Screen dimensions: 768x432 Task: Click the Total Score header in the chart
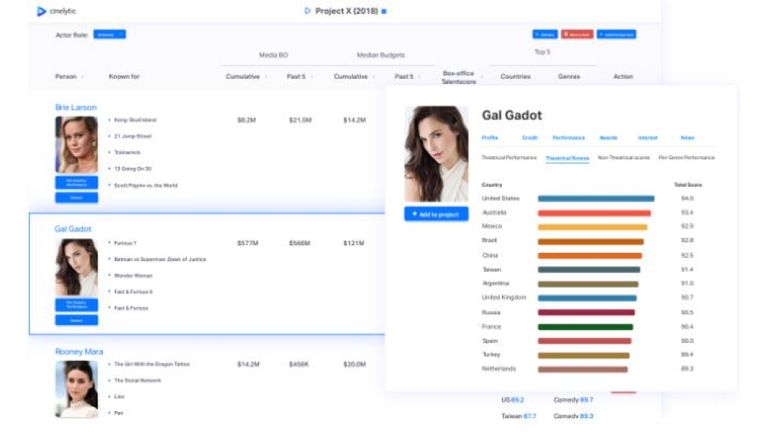pos(688,185)
